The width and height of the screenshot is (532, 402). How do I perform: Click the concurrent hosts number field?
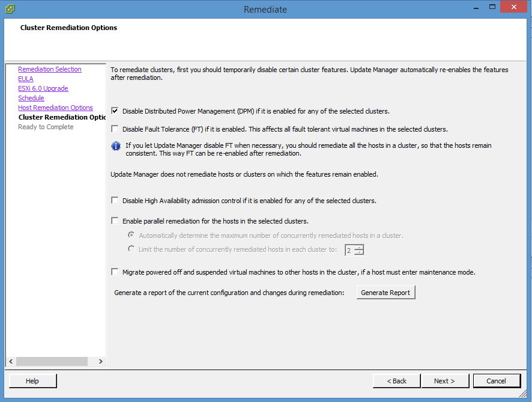pos(349,250)
